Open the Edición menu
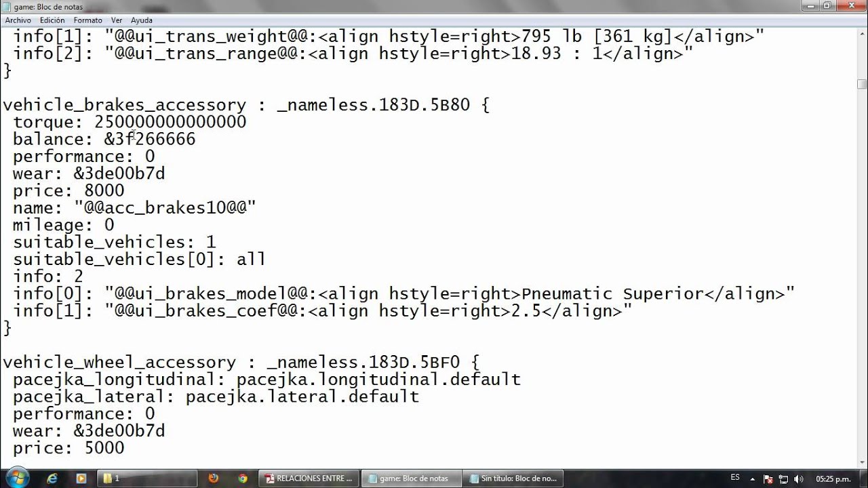 point(52,20)
